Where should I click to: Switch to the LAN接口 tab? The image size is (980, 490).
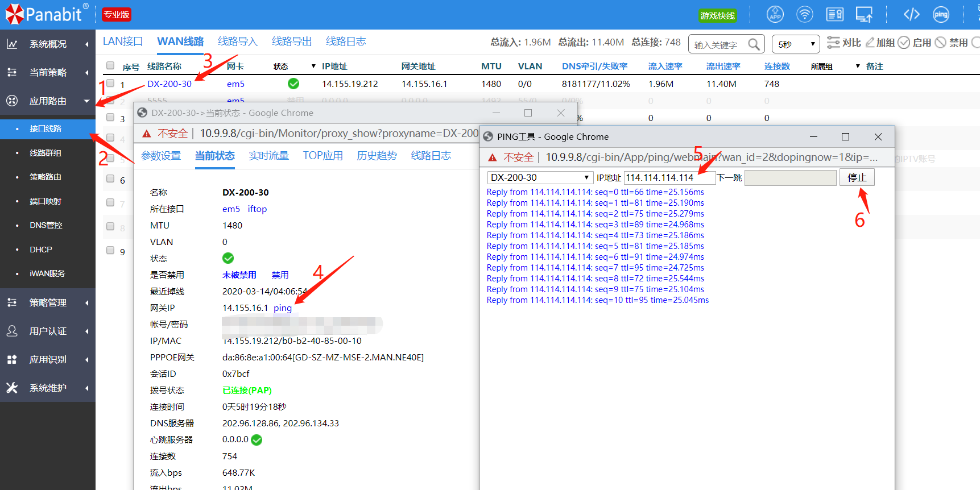coord(122,41)
